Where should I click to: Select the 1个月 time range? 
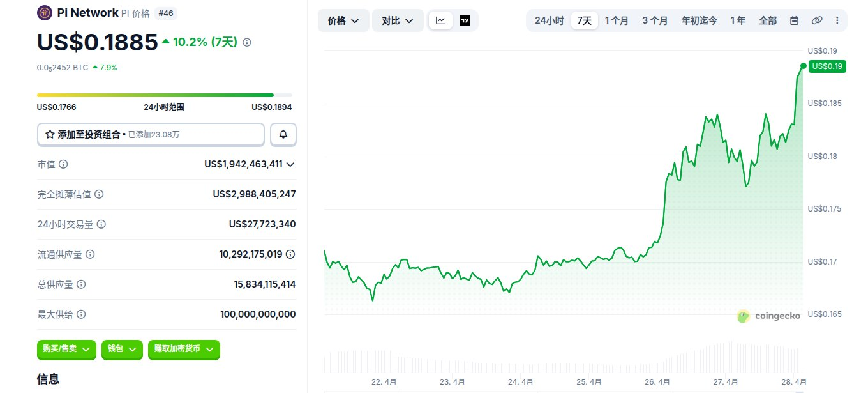(617, 20)
